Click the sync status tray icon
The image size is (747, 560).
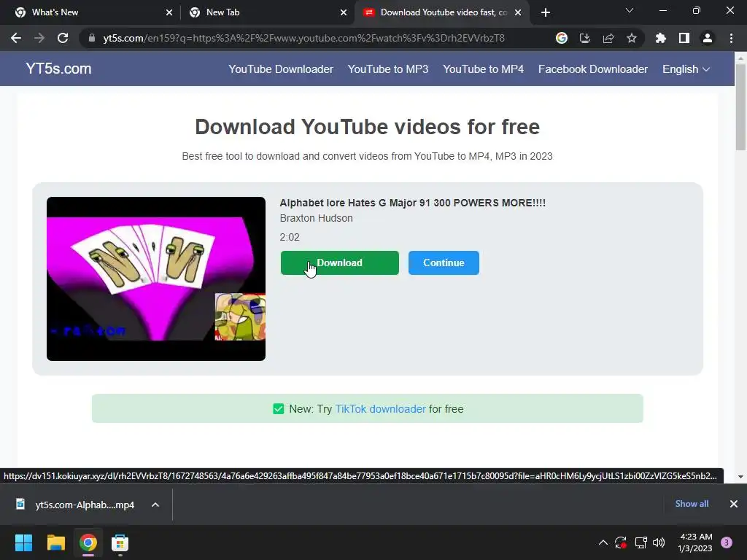coord(621,542)
